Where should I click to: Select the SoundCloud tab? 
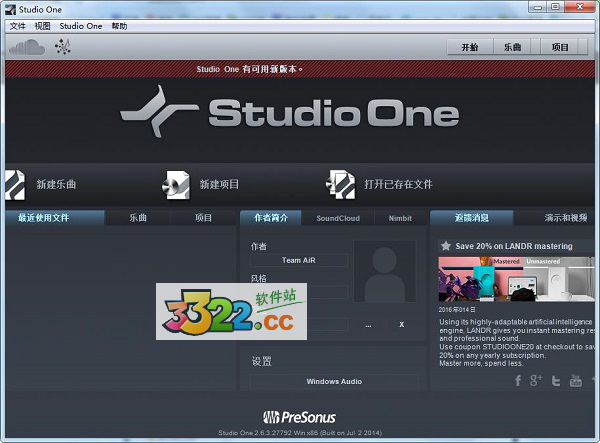pos(338,218)
